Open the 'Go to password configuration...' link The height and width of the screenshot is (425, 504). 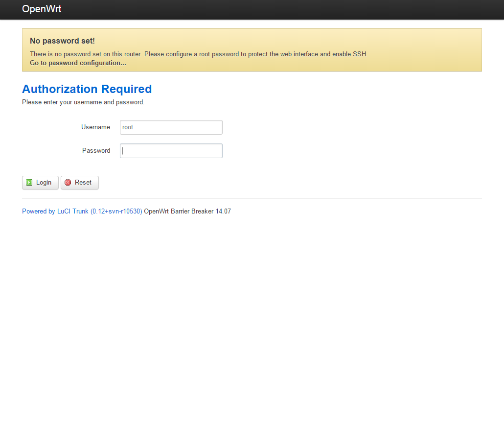tap(78, 63)
